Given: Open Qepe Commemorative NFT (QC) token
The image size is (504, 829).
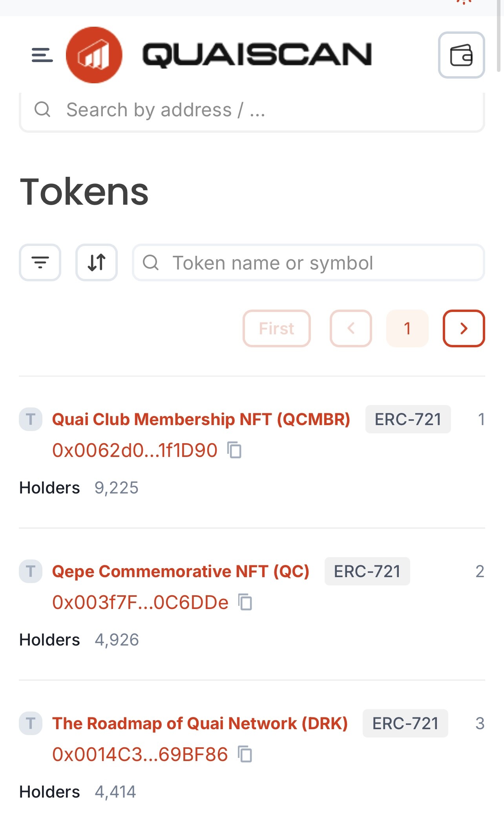Looking at the screenshot, I should click(181, 571).
